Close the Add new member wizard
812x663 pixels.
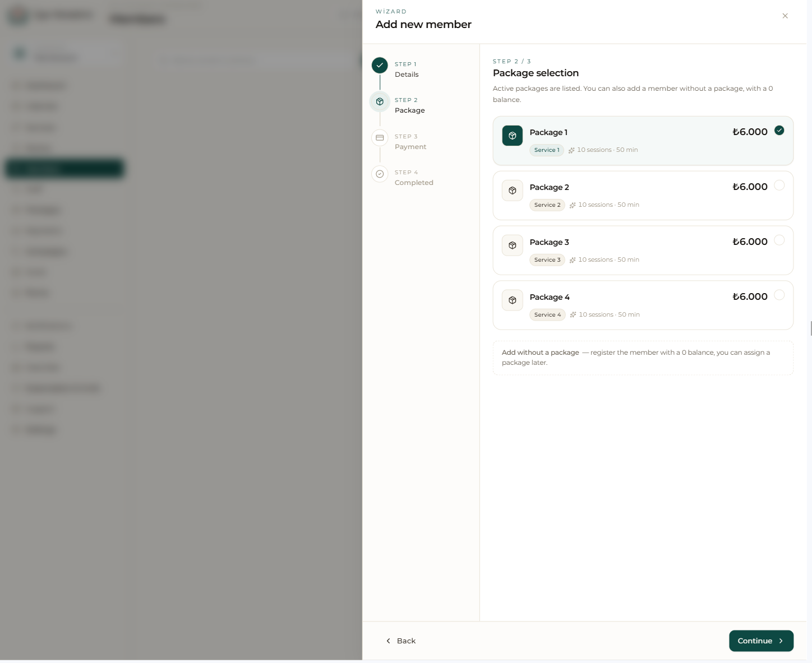tap(785, 16)
